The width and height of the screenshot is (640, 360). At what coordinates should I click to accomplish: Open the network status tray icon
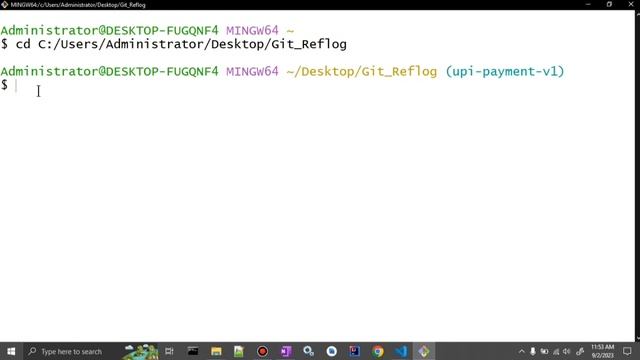[x=556, y=351]
